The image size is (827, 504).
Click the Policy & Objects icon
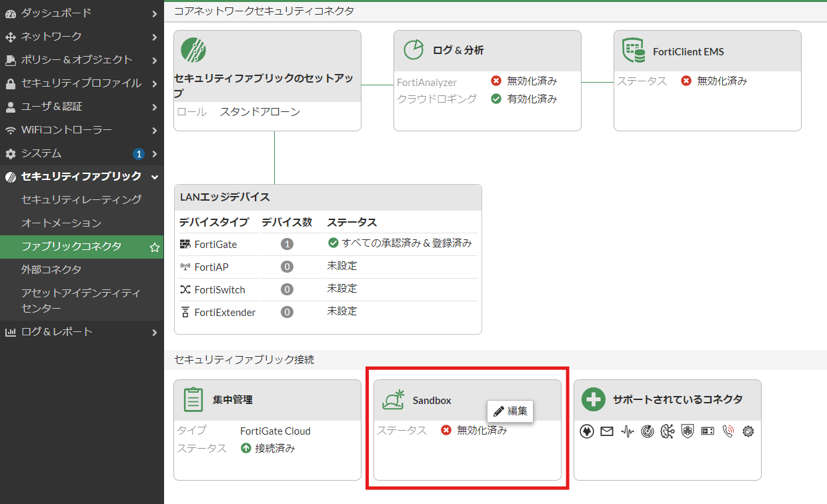(x=10, y=60)
